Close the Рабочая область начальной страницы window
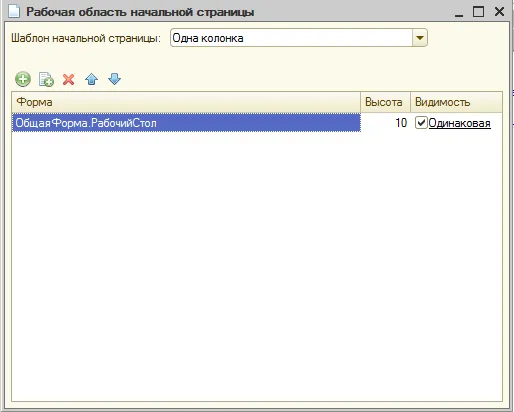Viewport: 514px width, 412px height. click(499, 12)
